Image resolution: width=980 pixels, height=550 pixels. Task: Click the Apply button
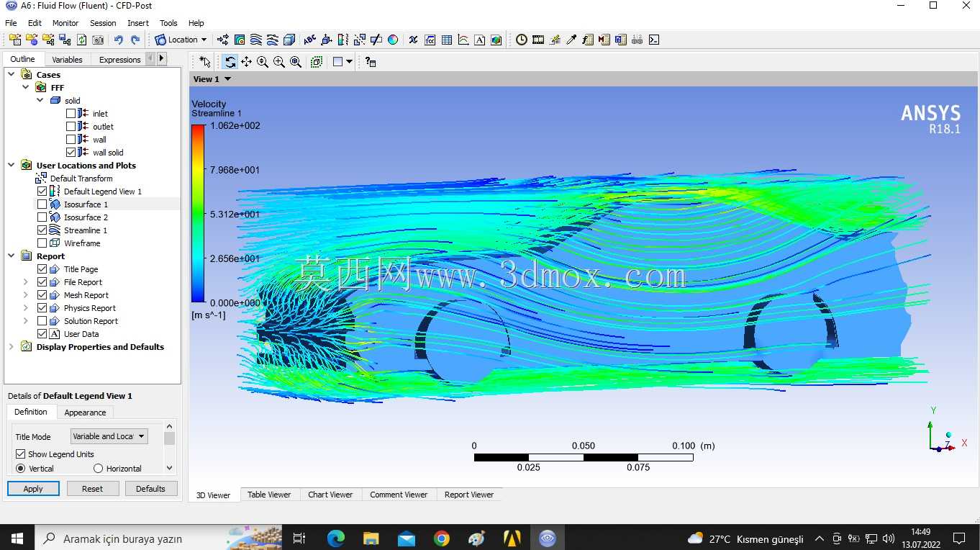(33, 489)
